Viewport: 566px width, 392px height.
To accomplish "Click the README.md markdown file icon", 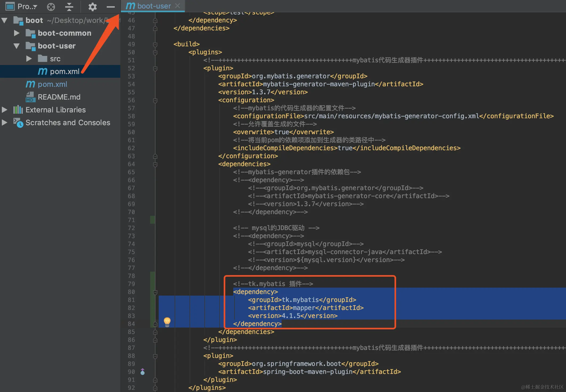I will tap(31, 97).
